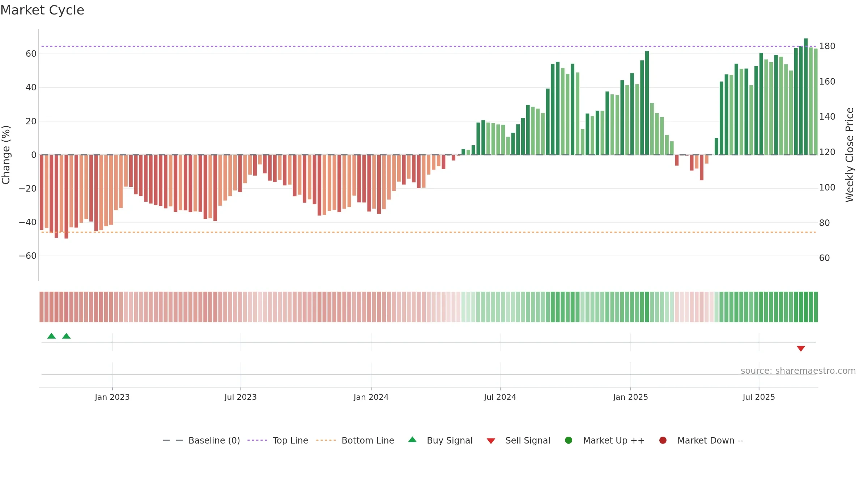Image resolution: width=868 pixels, height=488 pixels.
Task: Click the Jul 2025 x-axis label
Action: (759, 397)
